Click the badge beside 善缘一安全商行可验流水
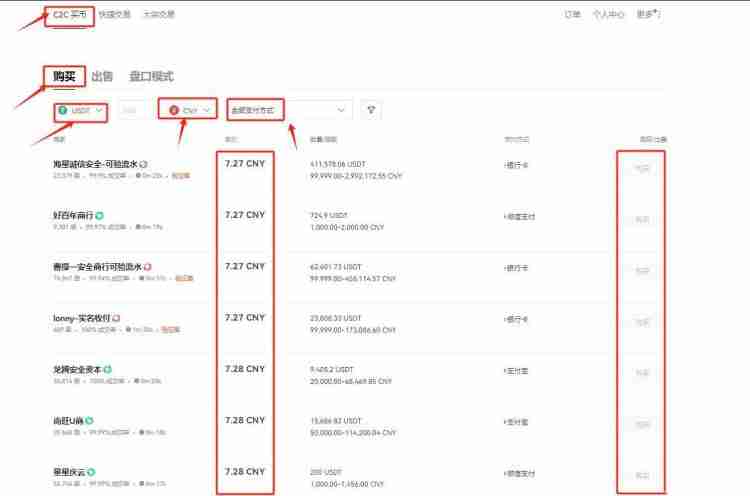Image resolution: width=750 pixels, height=496 pixels. [147, 266]
